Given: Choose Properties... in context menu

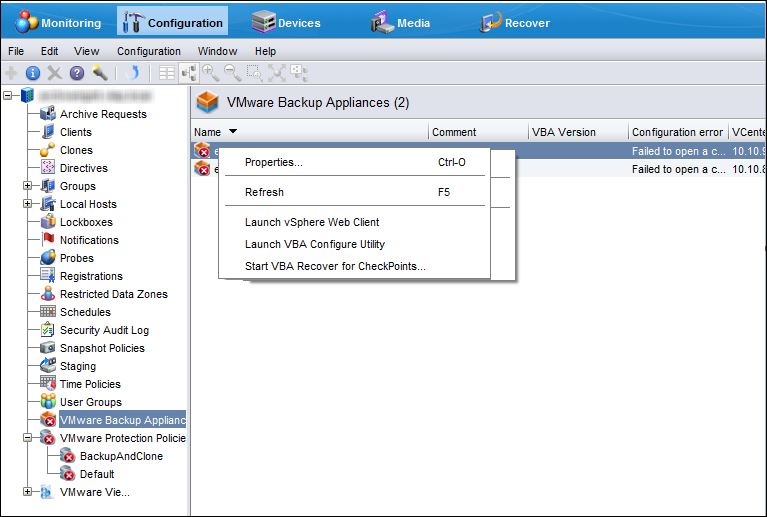Looking at the screenshot, I should coord(355,162).
